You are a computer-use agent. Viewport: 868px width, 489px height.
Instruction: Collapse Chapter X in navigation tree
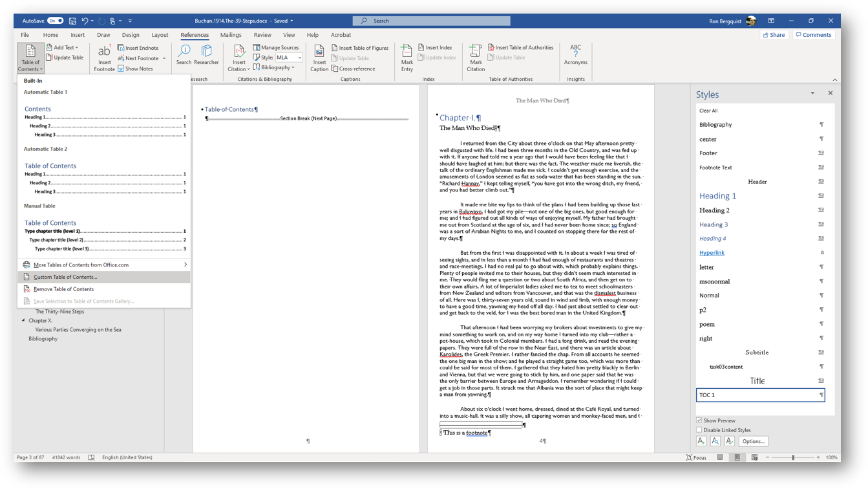tap(23, 320)
